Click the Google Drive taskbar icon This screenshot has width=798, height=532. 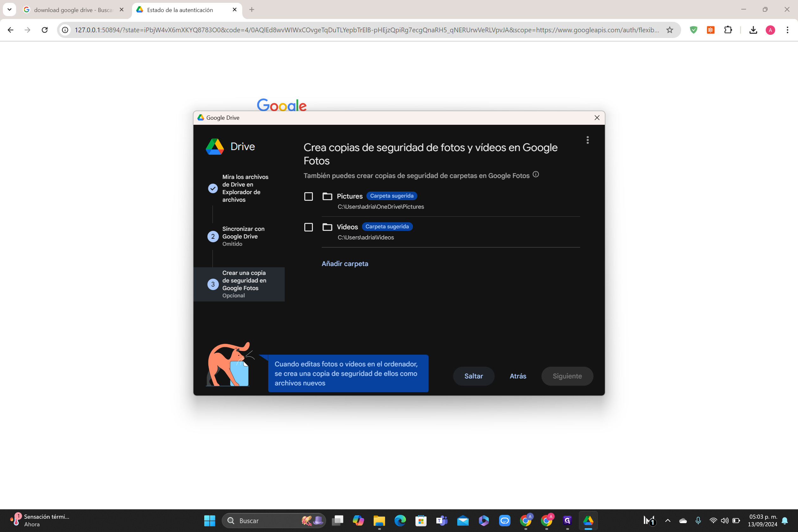[588, 521]
